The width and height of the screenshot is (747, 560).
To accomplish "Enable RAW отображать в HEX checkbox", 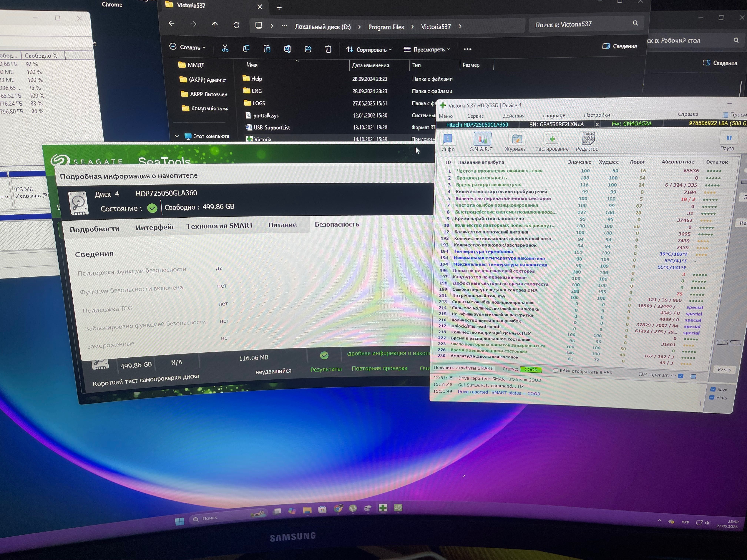I will (555, 371).
